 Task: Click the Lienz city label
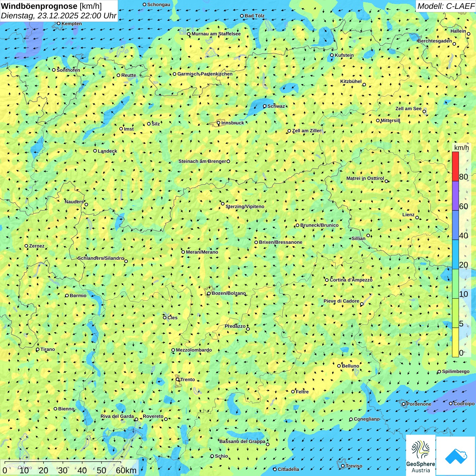[408, 215]
